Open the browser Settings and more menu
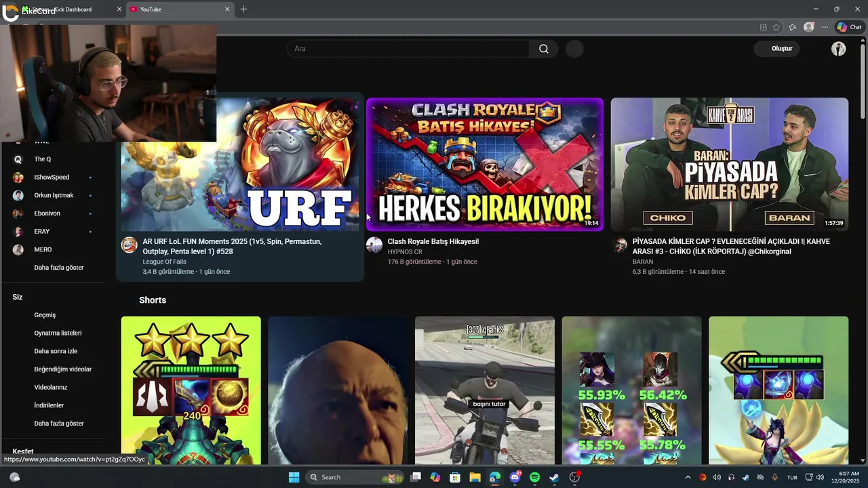This screenshot has height=488, width=868. [825, 27]
